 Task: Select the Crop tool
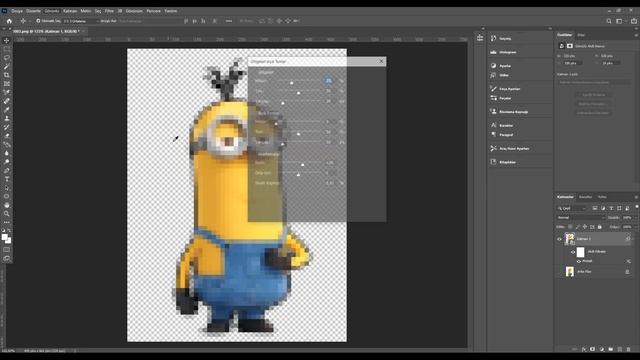point(7,75)
